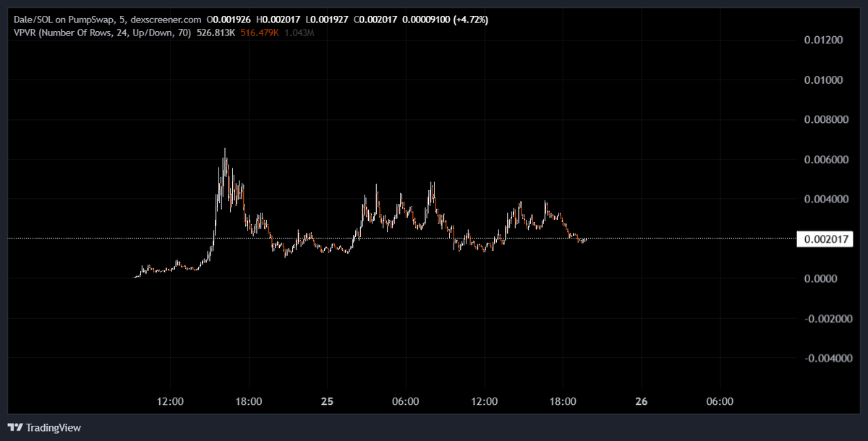Click the (+4.72%) change value in header
Viewport: 868px width, 441px height.
(469, 20)
